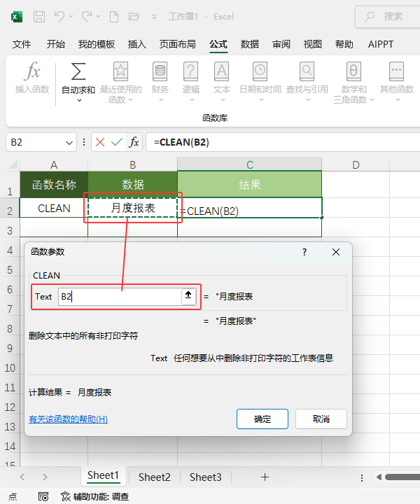This screenshot has height=504, width=420.
Task: Open 日期和时间 functions list
Action: (x=260, y=82)
